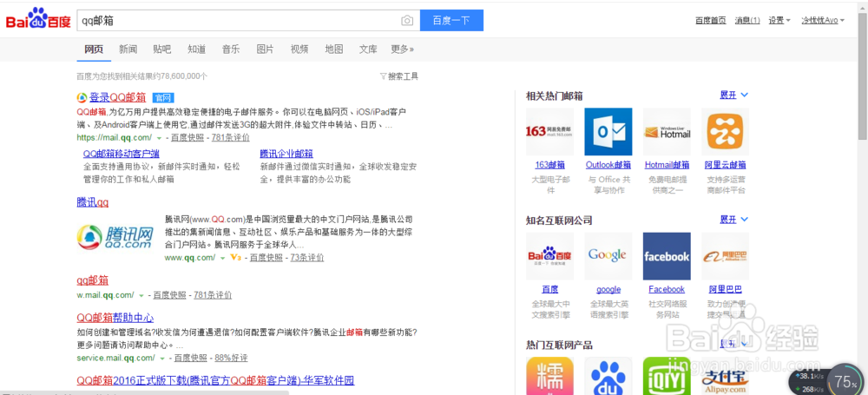This screenshot has width=868, height=395.
Task: Open the 腾讯企业邮箱 sublink
Action: pos(286,154)
